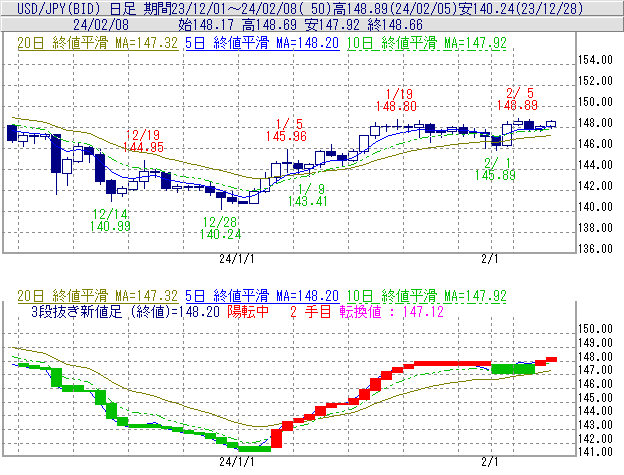Click the long red horizontal line-break bar
The width and height of the screenshot is (624, 475).
coord(453,363)
